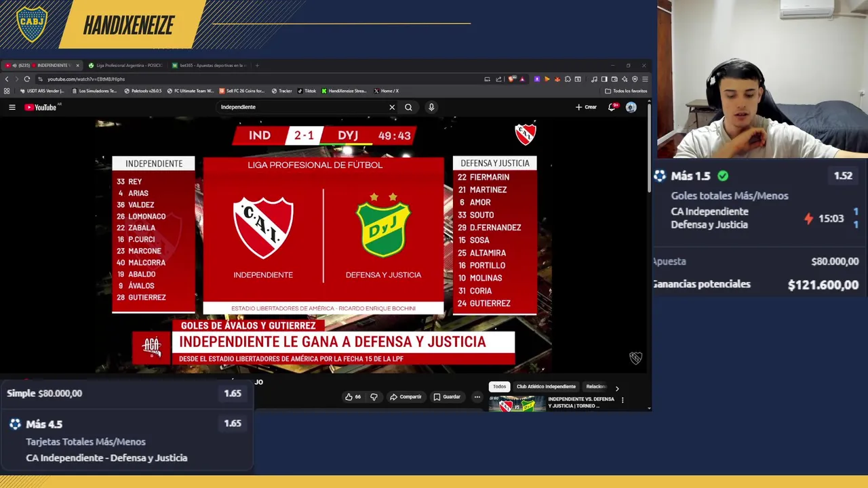Open Independiente vs. Defensa recommended thumbnail
The image size is (868, 488).
(517, 404)
